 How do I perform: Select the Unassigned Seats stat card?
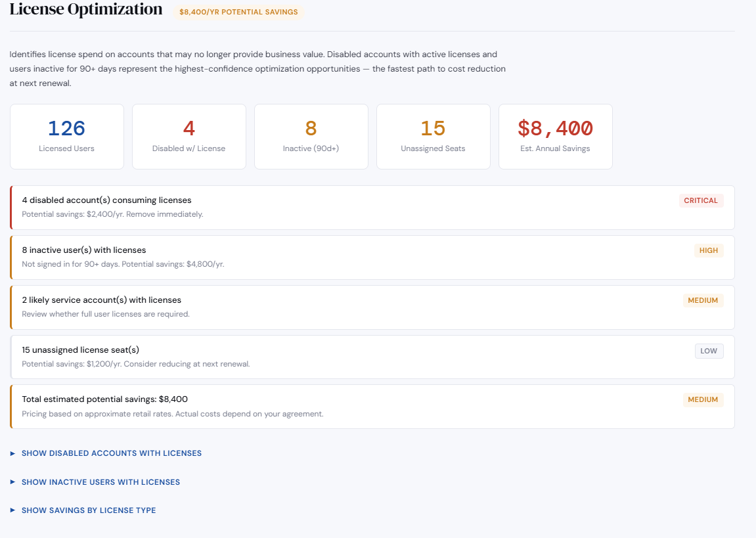point(433,136)
